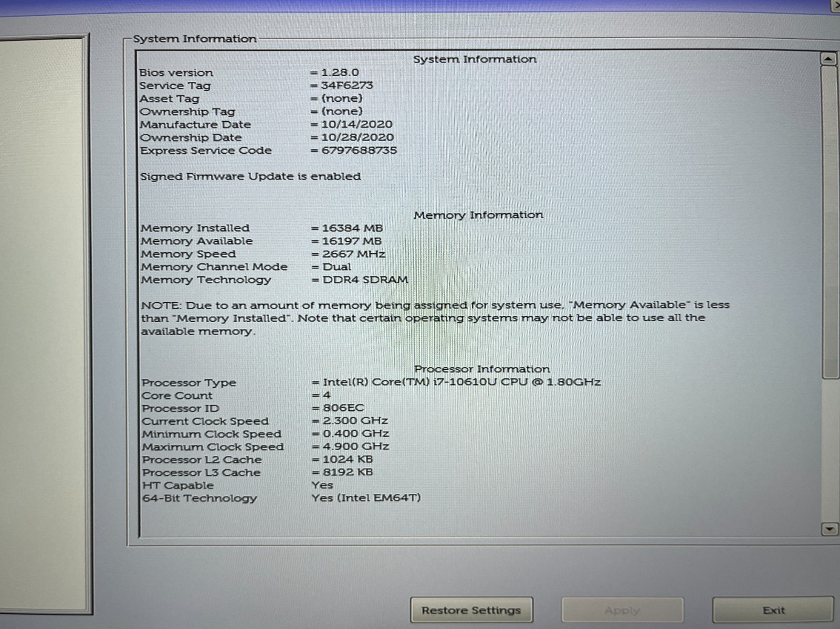The height and width of the screenshot is (629, 840).
Task: Click the Restore Settings button
Action: click(x=471, y=610)
